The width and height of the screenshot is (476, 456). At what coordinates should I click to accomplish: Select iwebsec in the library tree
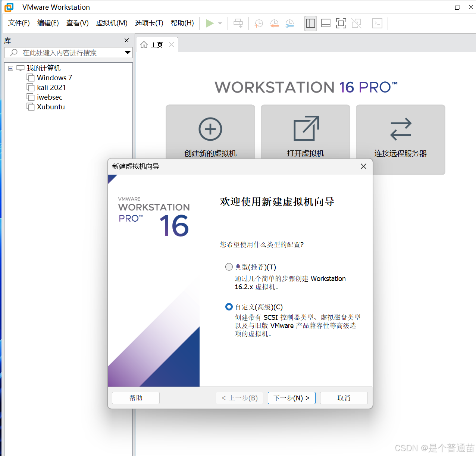pyautogui.click(x=50, y=97)
